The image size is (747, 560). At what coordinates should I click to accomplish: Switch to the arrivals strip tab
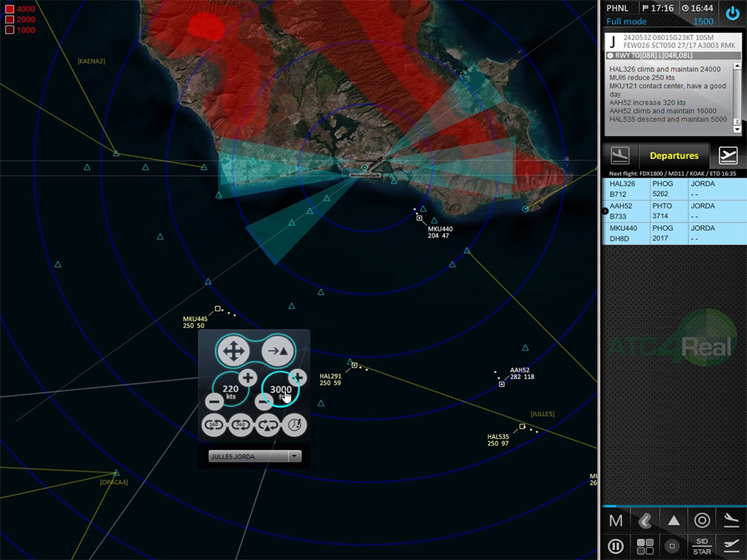point(621,155)
